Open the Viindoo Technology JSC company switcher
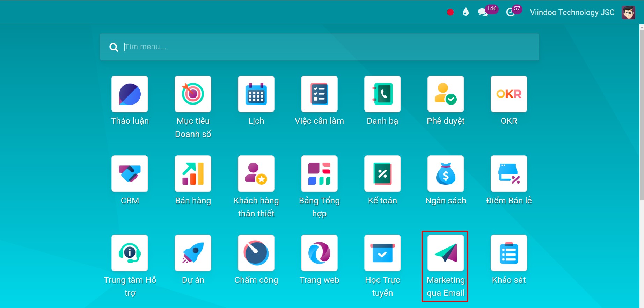The width and height of the screenshot is (644, 308). [572, 12]
